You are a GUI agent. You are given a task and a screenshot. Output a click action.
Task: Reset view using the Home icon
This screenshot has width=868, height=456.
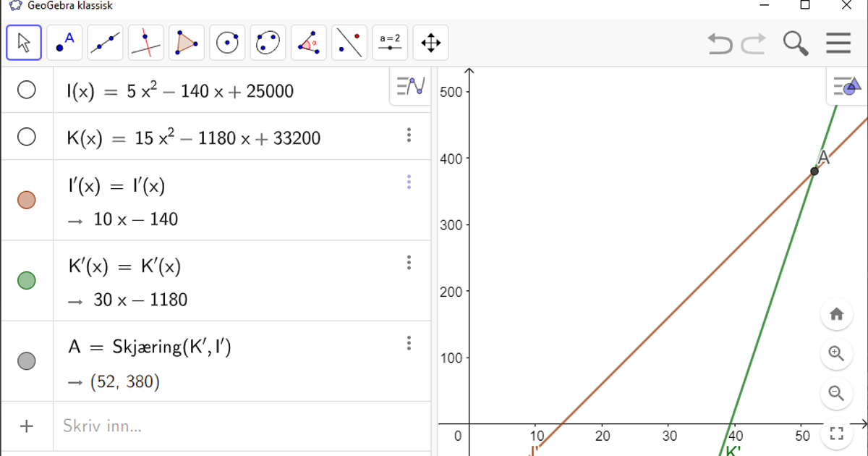point(837,313)
